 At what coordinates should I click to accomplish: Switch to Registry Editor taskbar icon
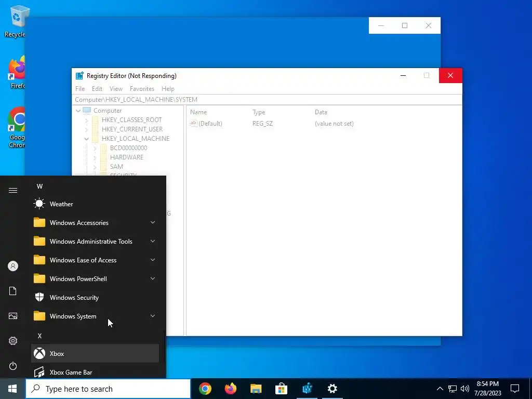[x=307, y=389]
